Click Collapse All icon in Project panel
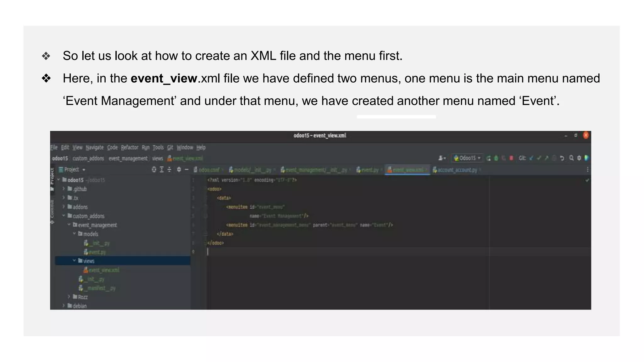The height and width of the screenshot is (362, 644). click(169, 170)
